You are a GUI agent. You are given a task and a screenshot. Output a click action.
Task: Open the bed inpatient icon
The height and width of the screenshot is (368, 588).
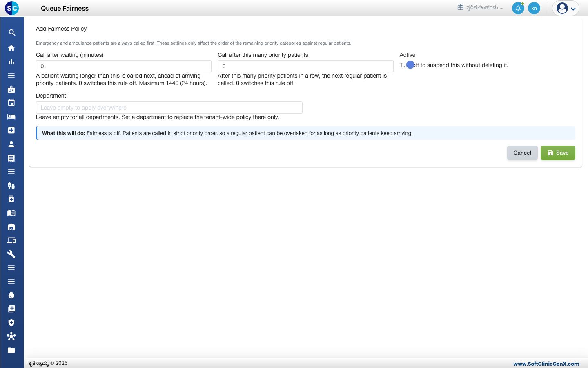11,117
